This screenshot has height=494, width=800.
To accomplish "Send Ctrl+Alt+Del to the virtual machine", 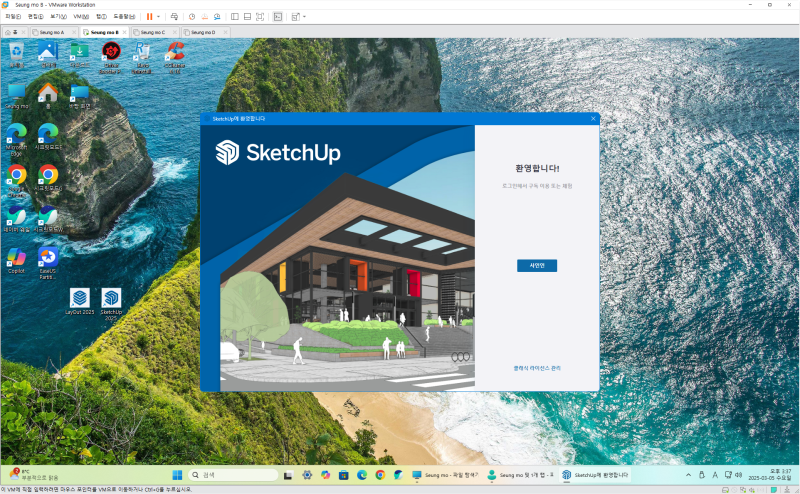I will 174,17.
